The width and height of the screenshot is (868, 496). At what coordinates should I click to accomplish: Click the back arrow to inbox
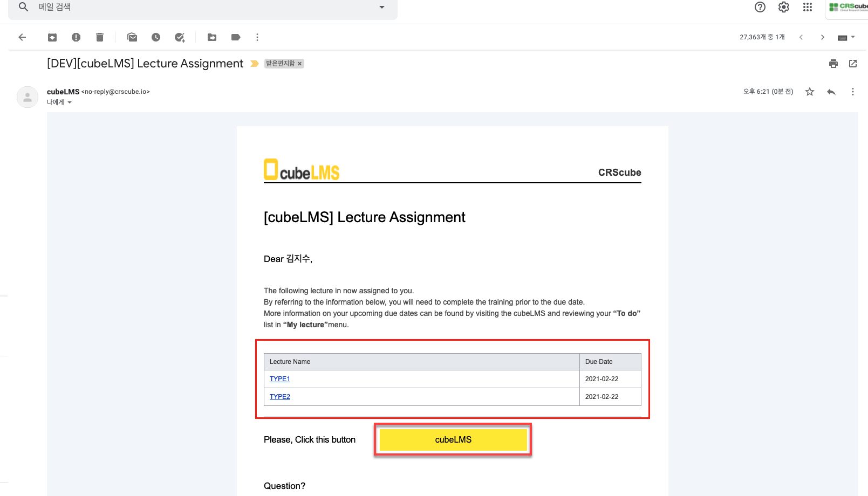22,37
